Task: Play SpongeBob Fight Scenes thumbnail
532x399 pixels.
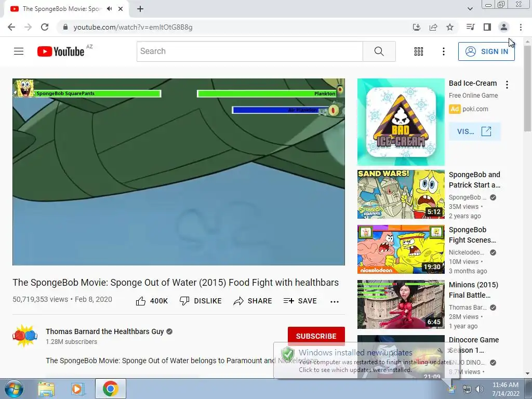Action: tap(401, 249)
